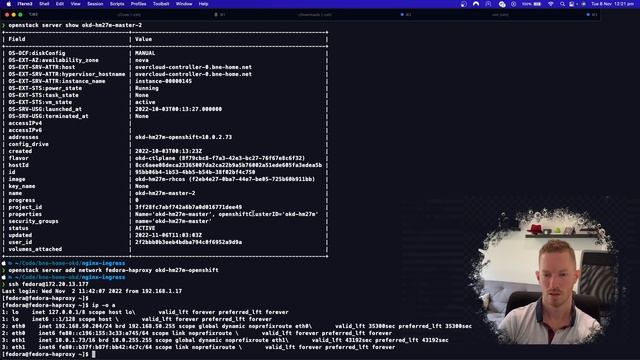Click the play circle menu bar icon
Image resolution: width=640 pixels, height=360 pixels.
tap(513, 4)
